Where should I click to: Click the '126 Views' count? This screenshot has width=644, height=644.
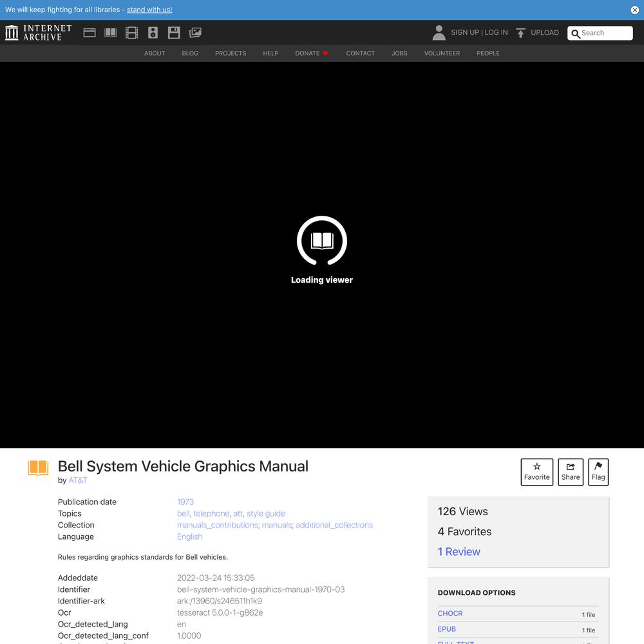coord(463,511)
